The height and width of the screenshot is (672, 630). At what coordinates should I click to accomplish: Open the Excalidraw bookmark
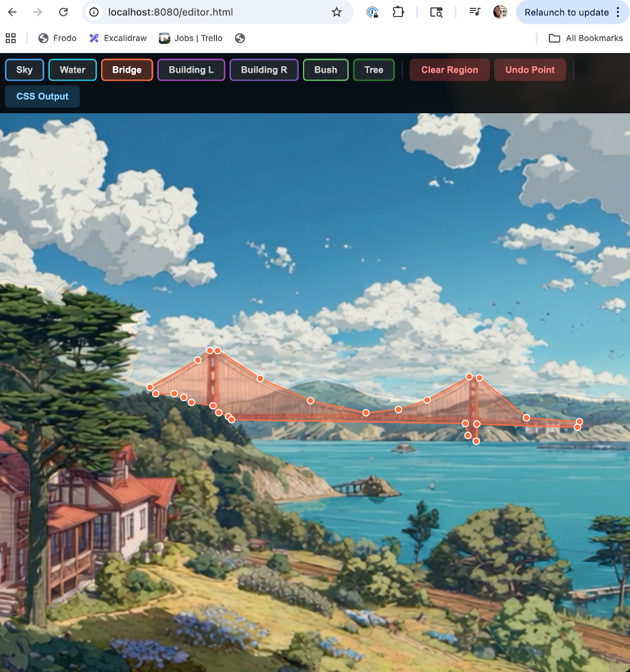118,38
